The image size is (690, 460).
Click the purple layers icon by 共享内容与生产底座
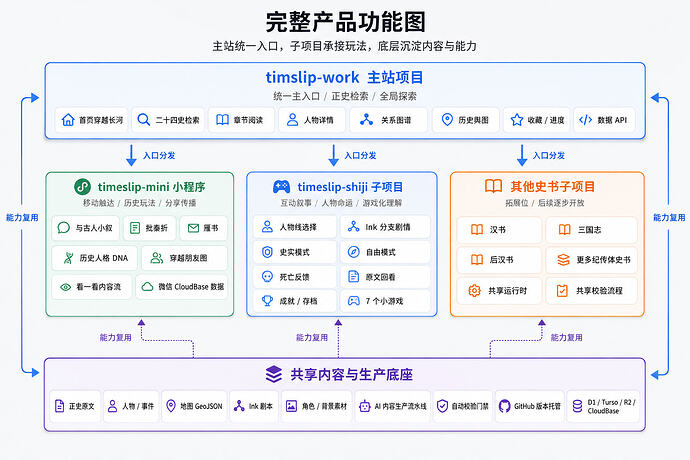point(274,374)
